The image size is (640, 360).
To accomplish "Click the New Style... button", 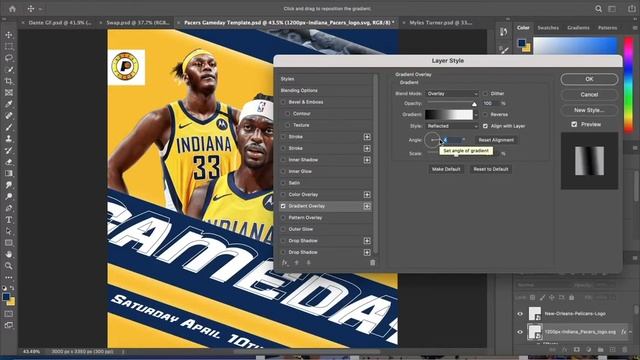I will [x=589, y=110].
